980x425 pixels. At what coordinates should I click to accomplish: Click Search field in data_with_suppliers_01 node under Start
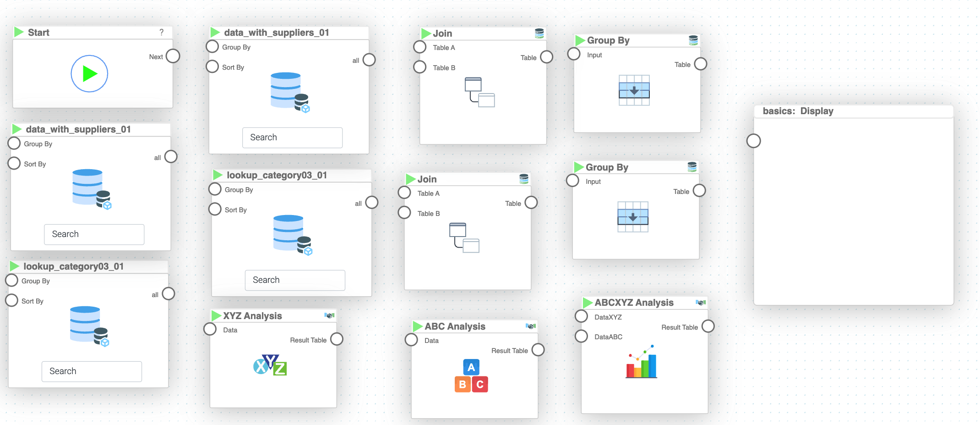94,234
